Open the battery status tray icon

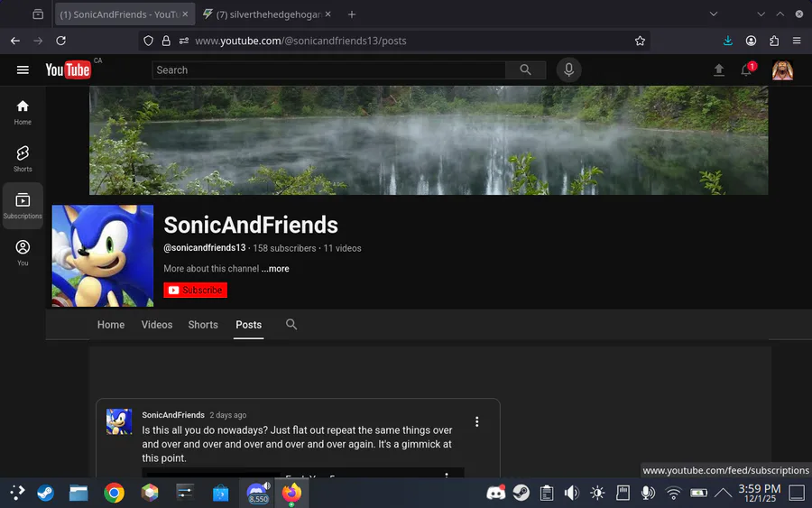(x=698, y=493)
